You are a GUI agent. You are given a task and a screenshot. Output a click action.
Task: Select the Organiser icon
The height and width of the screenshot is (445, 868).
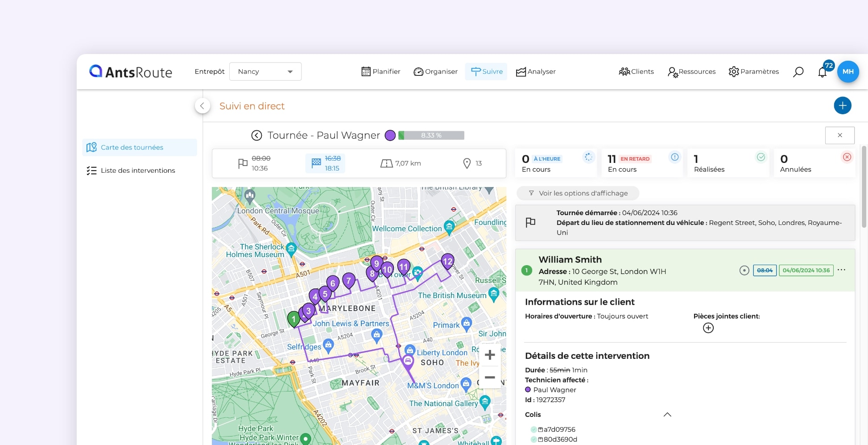[x=418, y=71]
